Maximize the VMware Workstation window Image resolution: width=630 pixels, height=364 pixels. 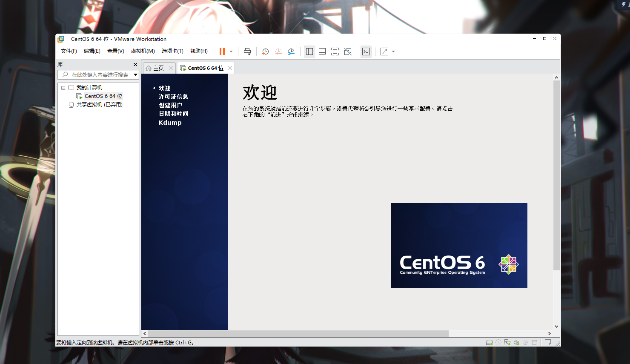544,38
